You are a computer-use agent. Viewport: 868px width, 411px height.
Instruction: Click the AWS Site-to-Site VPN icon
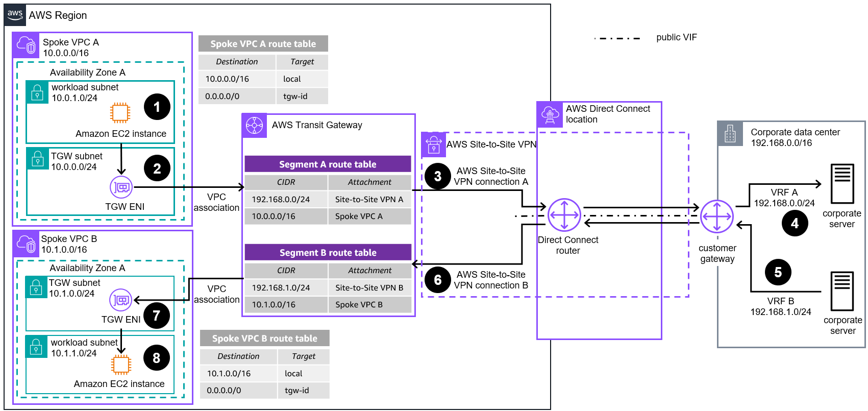[434, 144]
